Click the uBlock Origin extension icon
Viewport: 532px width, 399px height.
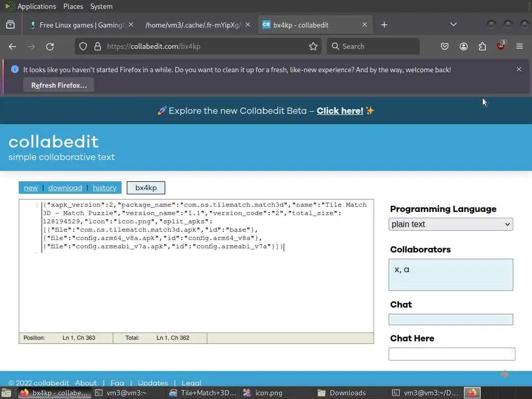point(501,46)
